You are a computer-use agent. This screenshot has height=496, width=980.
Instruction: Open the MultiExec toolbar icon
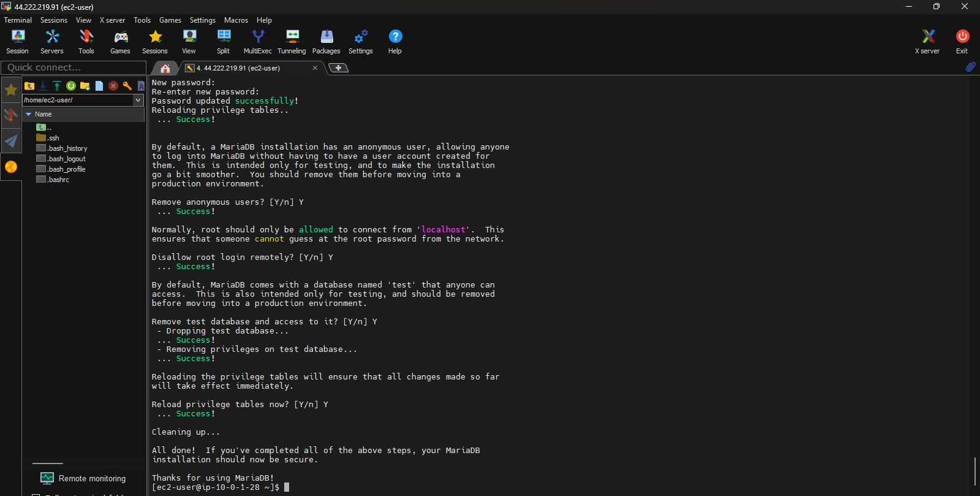pyautogui.click(x=258, y=42)
